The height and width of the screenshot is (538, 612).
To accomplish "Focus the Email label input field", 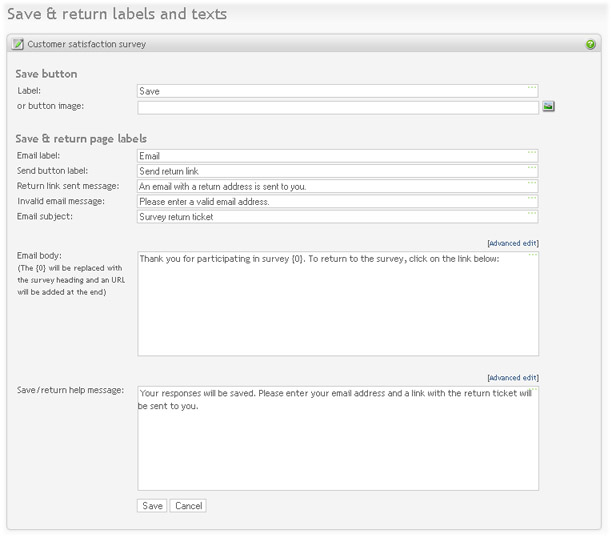I will [x=338, y=156].
